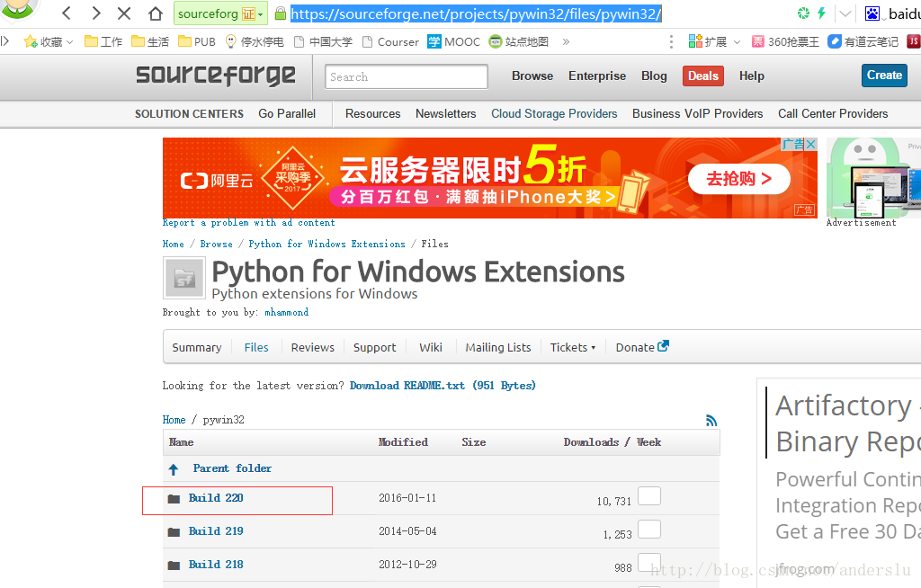Tick the checkbox for Build 219

click(649, 530)
